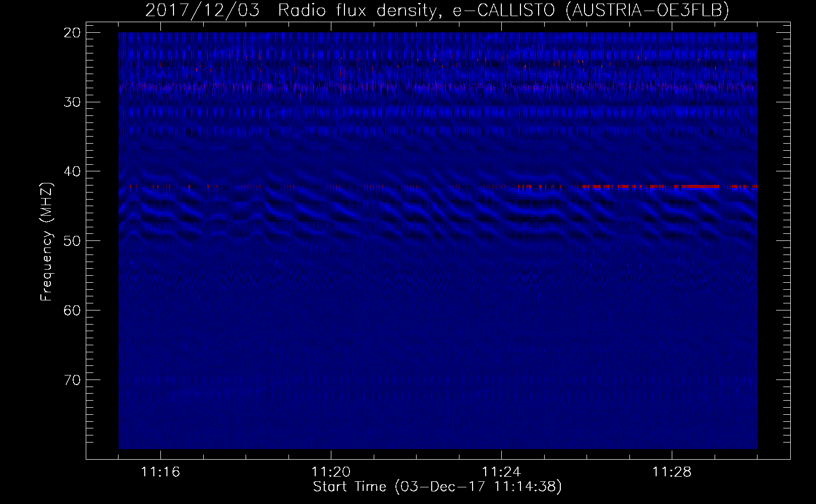Click the plot title text '2017/12/03 Radio flux density'
The height and width of the screenshot is (504, 816).
tap(290, 10)
